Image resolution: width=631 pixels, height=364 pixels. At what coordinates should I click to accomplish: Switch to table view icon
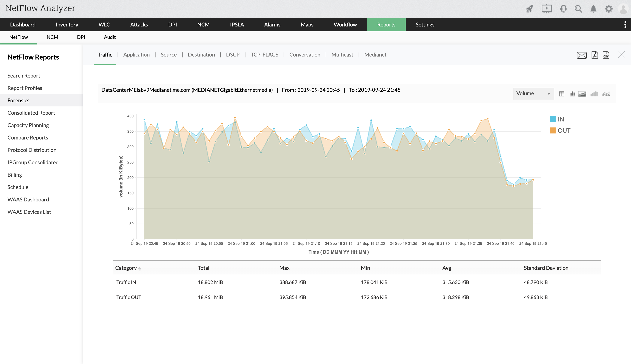click(x=562, y=94)
